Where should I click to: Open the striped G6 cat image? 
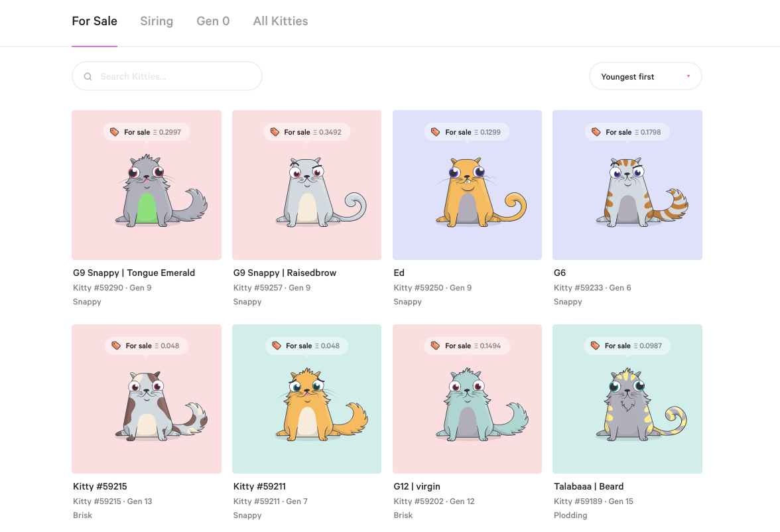pyautogui.click(x=627, y=185)
